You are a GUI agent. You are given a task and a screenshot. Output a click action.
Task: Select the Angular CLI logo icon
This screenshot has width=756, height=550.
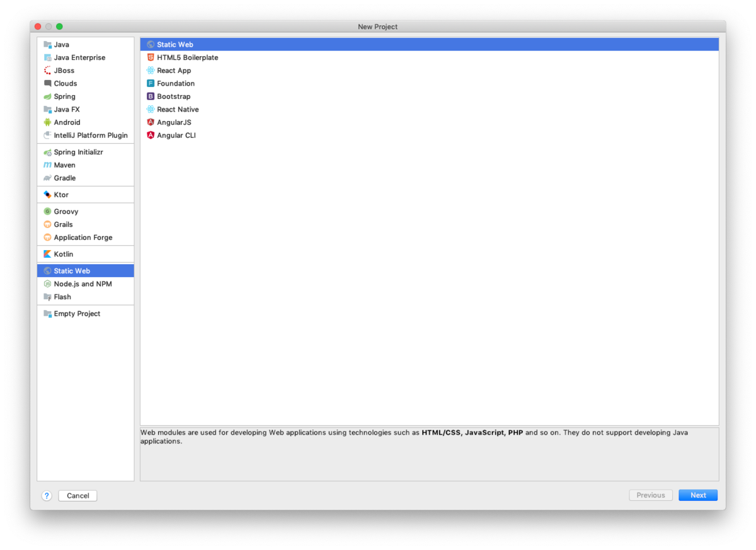pos(151,135)
